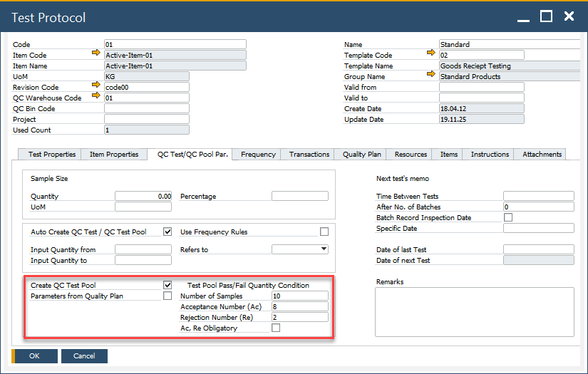Close the Test Protocol window
Viewport: 588px width, 374px height.
tap(569, 16)
